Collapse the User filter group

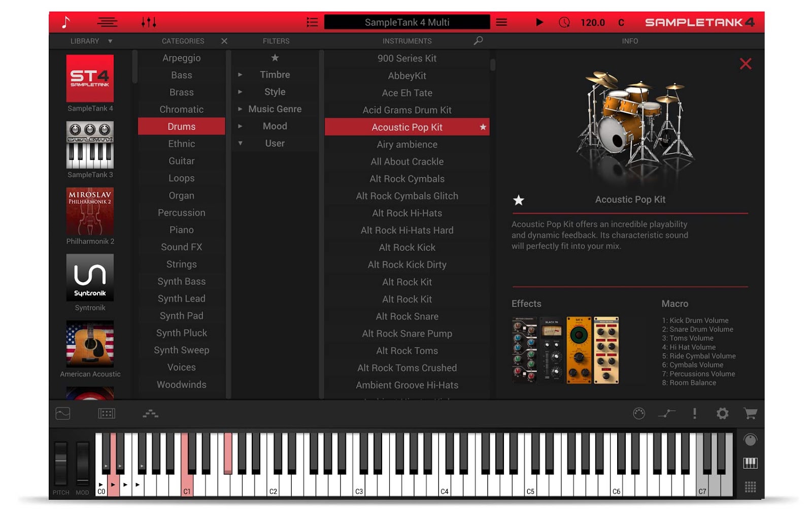pos(241,143)
